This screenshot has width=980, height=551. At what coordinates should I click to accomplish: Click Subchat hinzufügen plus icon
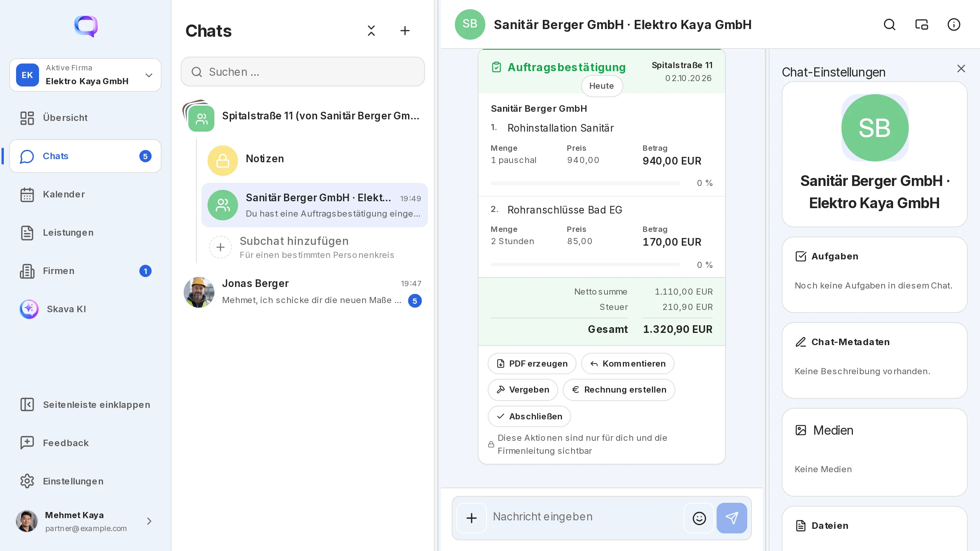click(x=220, y=247)
